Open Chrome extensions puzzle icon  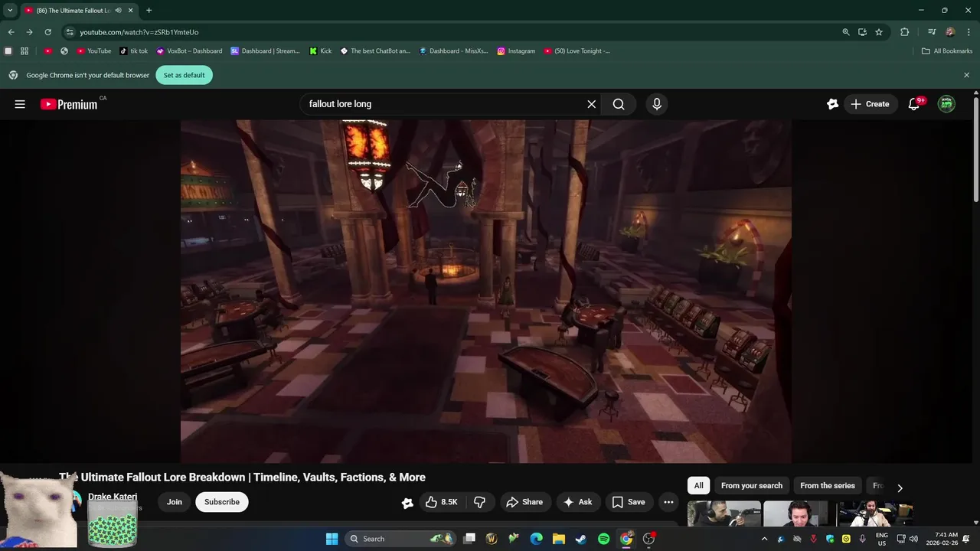(904, 32)
